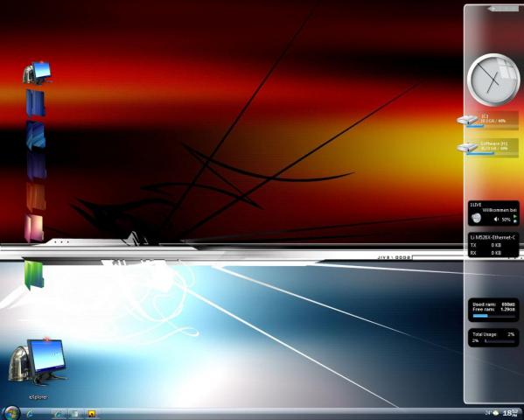The width and height of the screenshot is (524, 420).
Task: Open the pink folder icon
Action: (34, 228)
